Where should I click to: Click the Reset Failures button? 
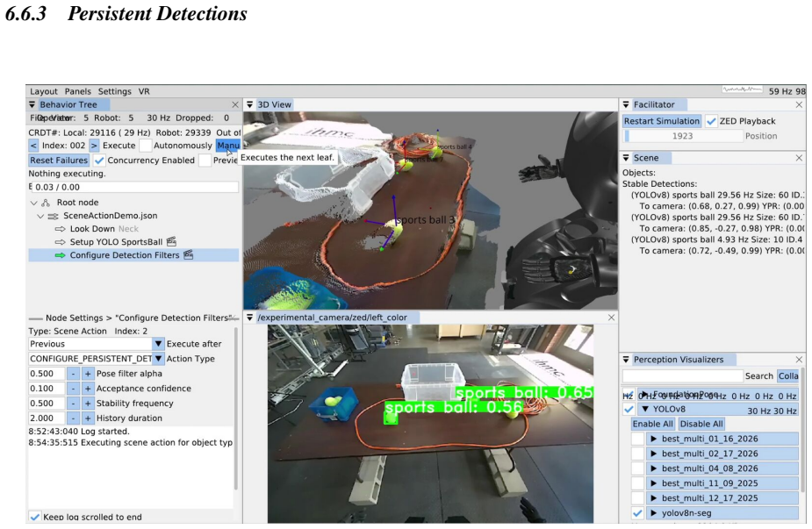click(59, 160)
